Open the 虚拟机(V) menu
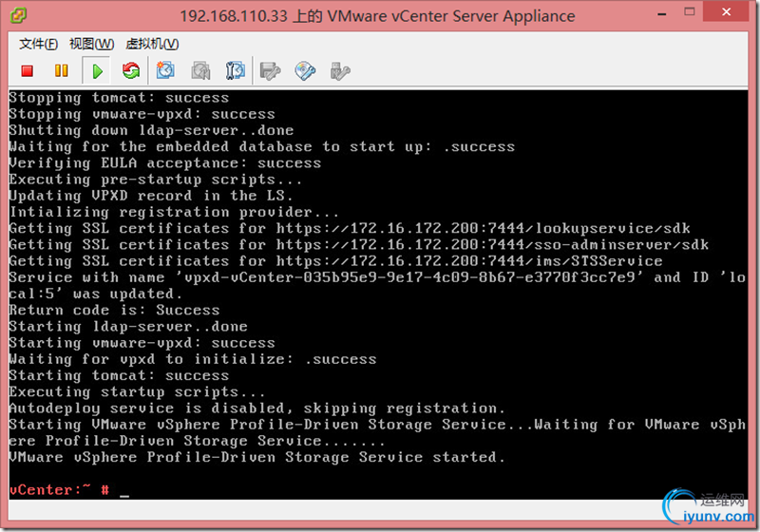This screenshot has width=760, height=532. point(152,44)
